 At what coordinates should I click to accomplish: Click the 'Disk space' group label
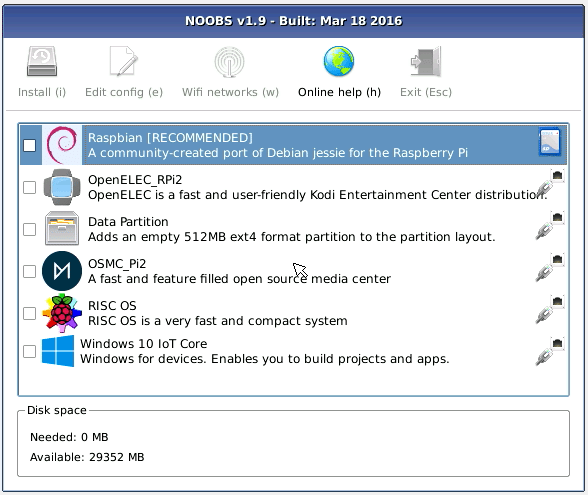(x=57, y=410)
